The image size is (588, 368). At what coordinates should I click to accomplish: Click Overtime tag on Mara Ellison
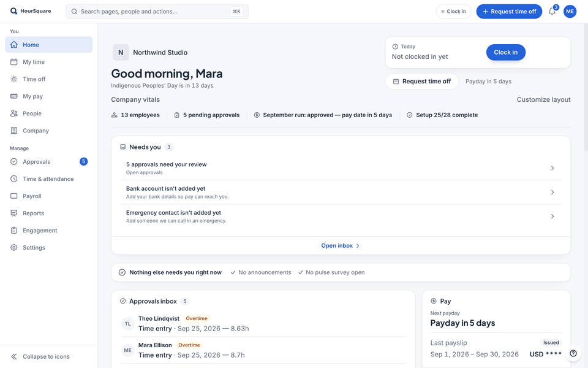[189, 345]
